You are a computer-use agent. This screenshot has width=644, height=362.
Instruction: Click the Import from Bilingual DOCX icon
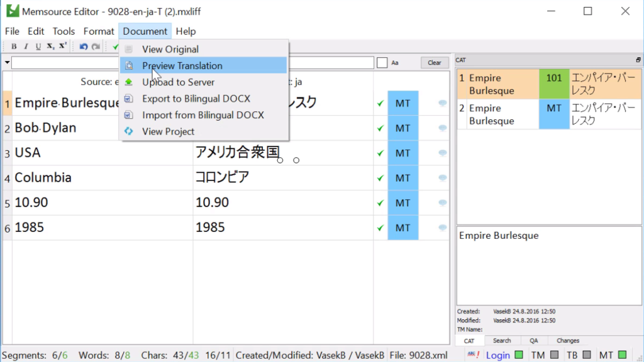click(128, 115)
